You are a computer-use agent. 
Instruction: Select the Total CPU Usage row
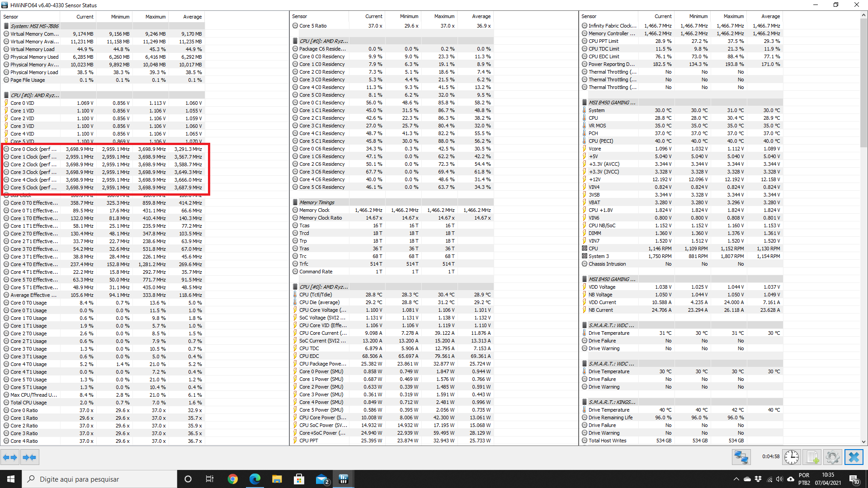point(103,403)
